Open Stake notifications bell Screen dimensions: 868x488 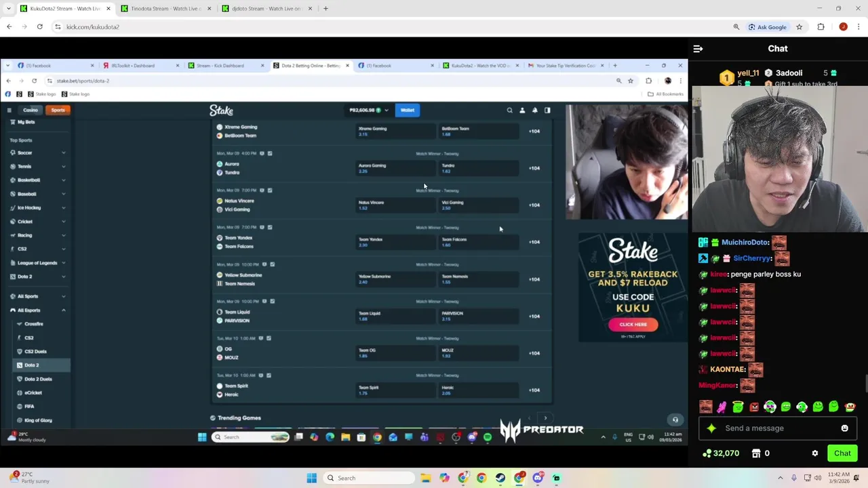pyautogui.click(x=534, y=110)
